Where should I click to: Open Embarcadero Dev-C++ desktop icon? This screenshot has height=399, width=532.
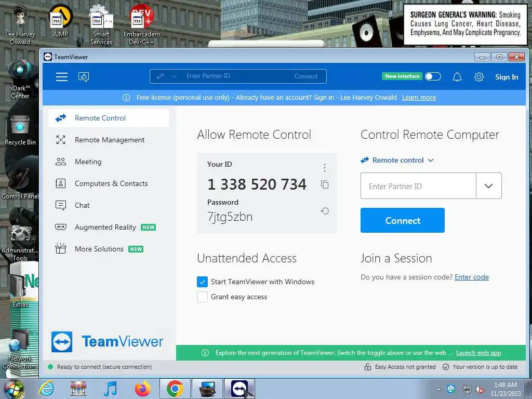point(141,24)
